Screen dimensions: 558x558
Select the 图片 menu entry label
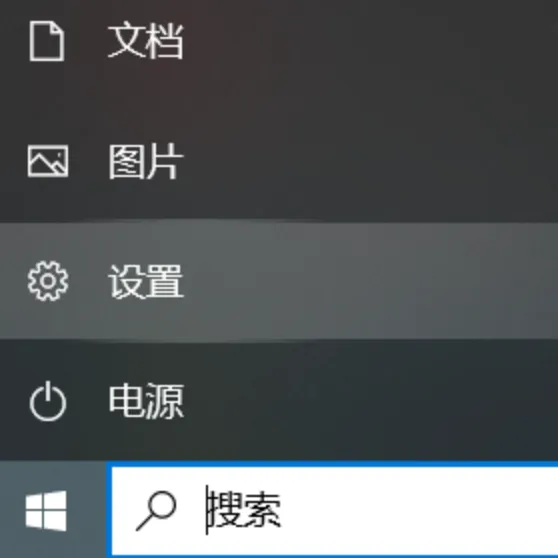[x=146, y=161]
